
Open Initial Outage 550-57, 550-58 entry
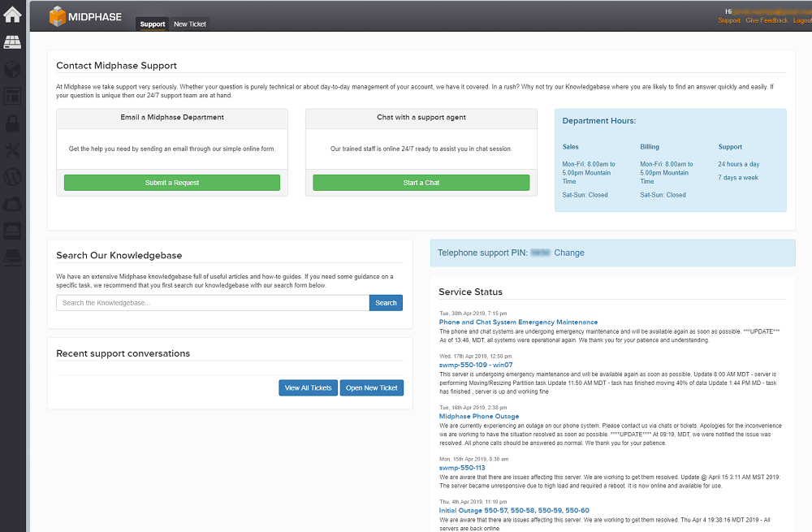coord(514,510)
